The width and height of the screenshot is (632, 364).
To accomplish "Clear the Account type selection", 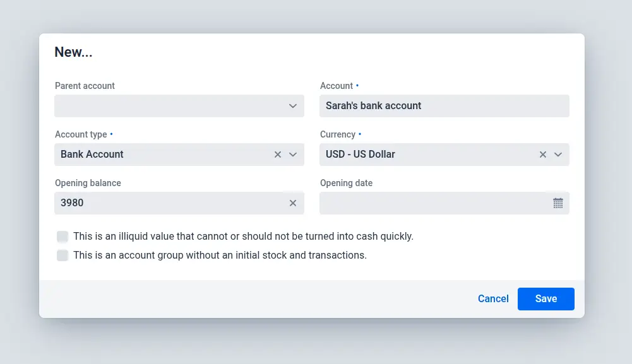I will (277, 155).
